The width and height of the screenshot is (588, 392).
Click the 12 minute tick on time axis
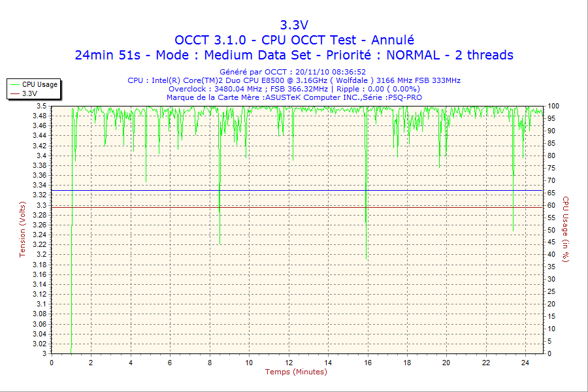[x=289, y=363]
